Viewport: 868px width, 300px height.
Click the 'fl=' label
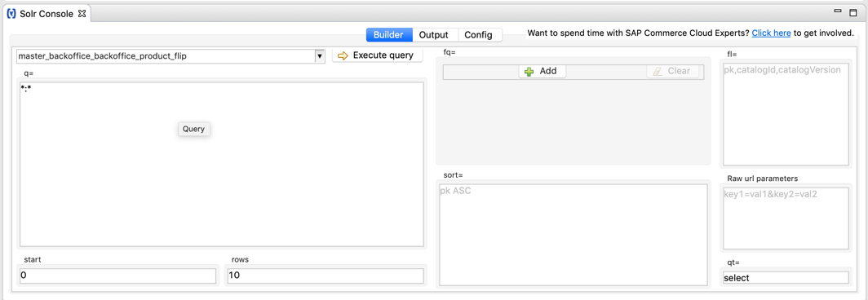[x=732, y=54]
